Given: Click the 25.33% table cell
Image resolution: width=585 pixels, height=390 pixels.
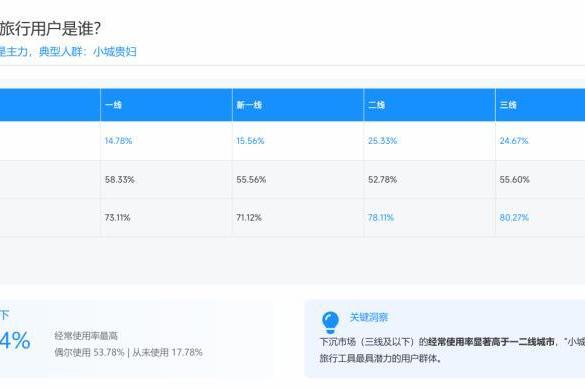Looking at the screenshot, I should (x=429, y=141).
